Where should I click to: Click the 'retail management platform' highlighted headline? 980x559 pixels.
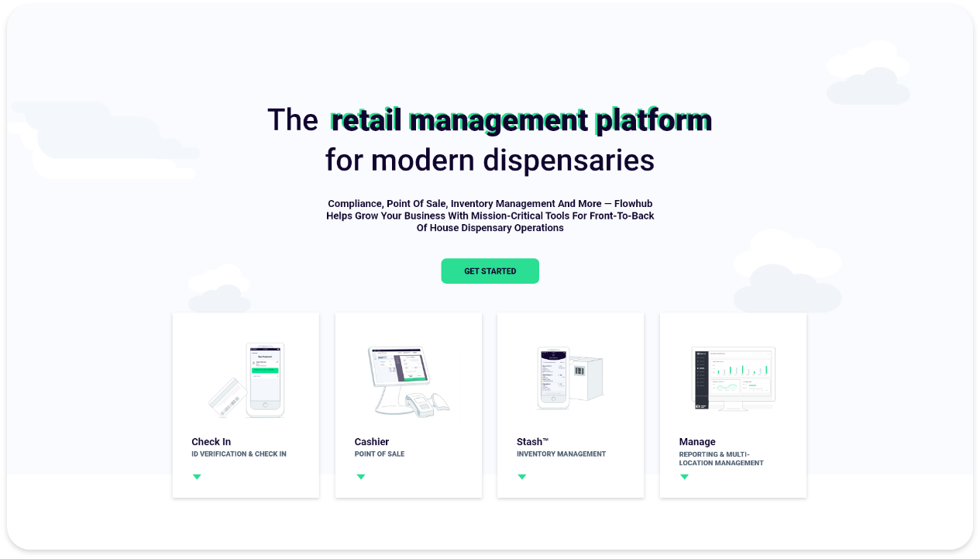521,120
